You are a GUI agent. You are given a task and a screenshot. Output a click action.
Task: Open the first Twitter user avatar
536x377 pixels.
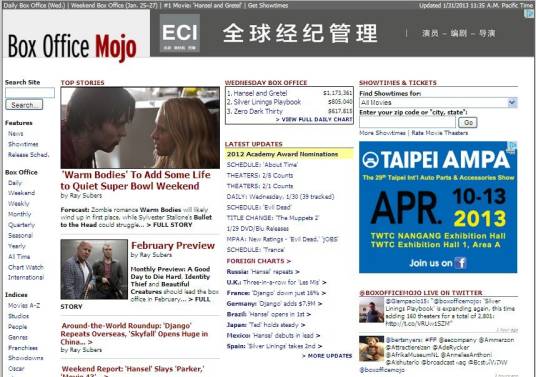click(x=371, y=310)
